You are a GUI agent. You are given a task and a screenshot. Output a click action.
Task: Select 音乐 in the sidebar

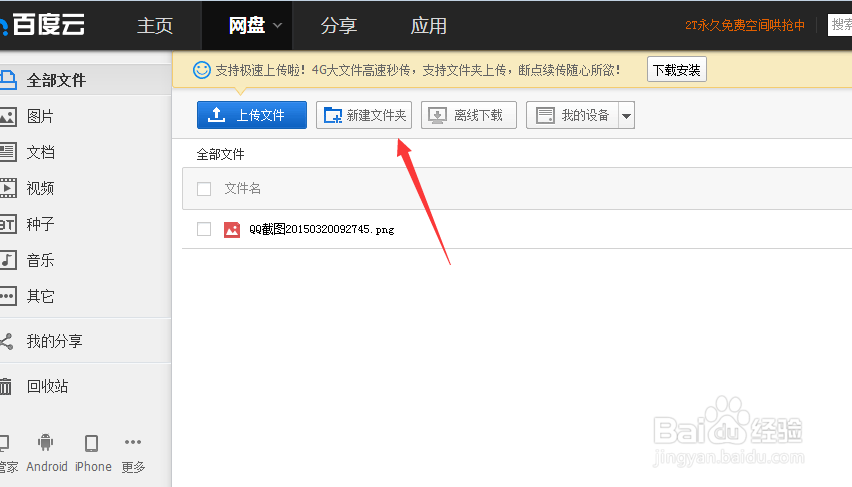[x=40, y=260]
